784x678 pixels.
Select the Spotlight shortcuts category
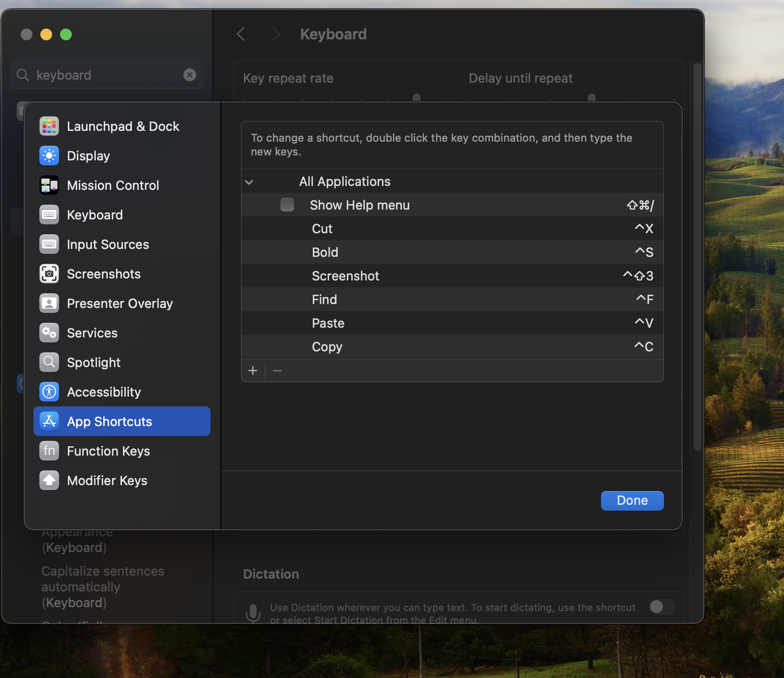coord(122,362)
